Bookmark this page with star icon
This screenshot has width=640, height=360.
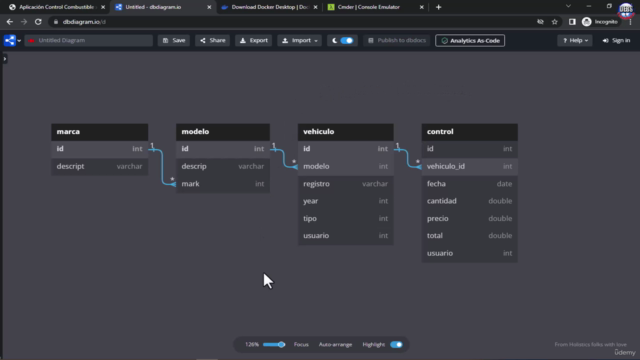coord(554,22)
